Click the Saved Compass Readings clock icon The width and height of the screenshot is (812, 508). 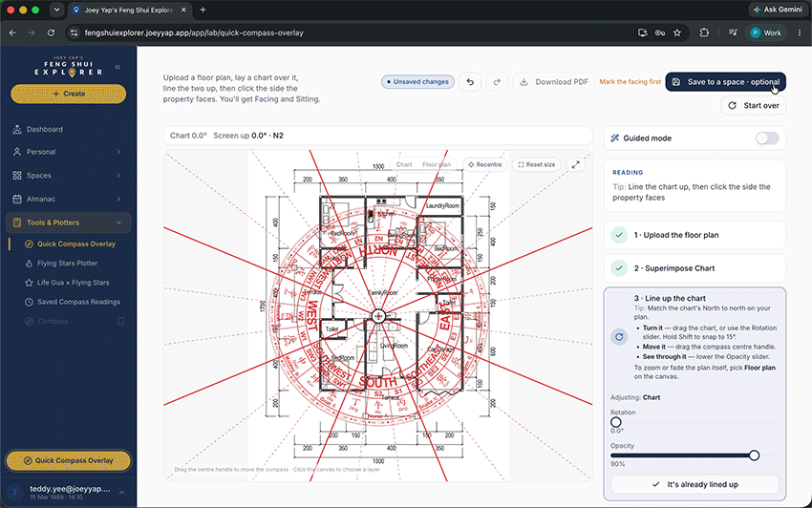tap(29, 302)
